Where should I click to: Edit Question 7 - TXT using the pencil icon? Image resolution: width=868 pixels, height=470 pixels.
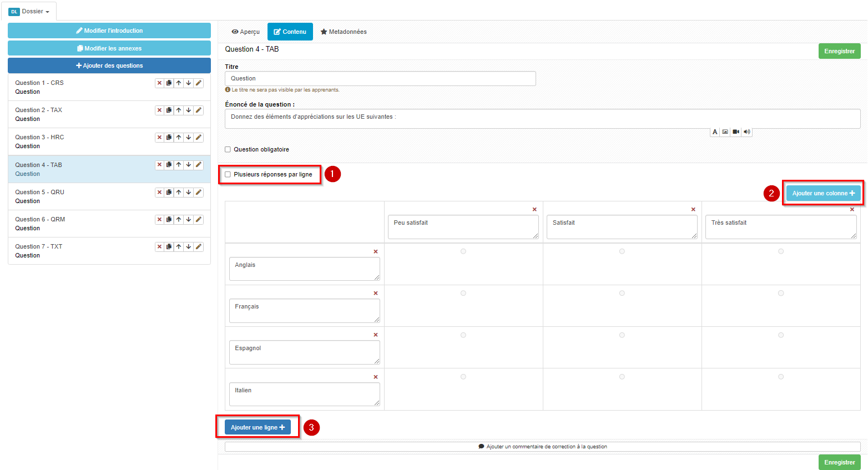pos(198,246)
